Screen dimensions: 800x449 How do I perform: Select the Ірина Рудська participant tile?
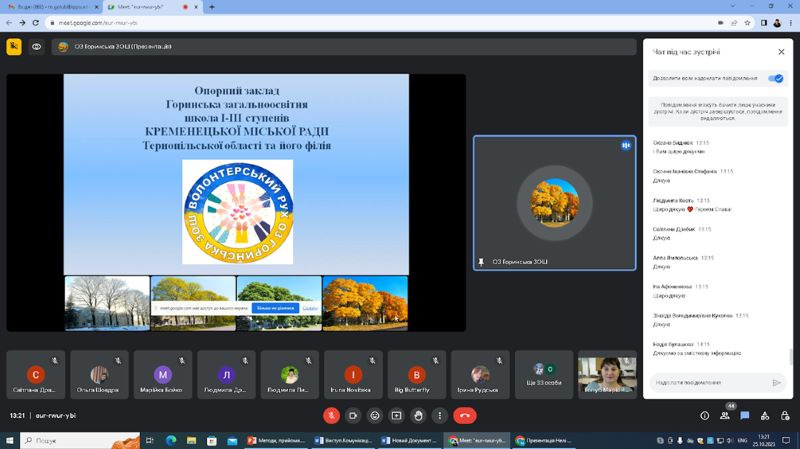(x=480, y=375)
